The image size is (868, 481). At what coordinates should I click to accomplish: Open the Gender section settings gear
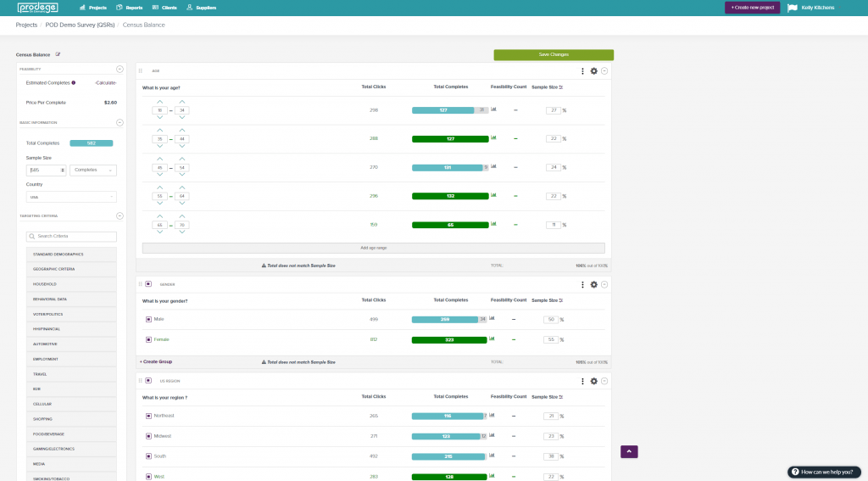click(x=593, y=284)
